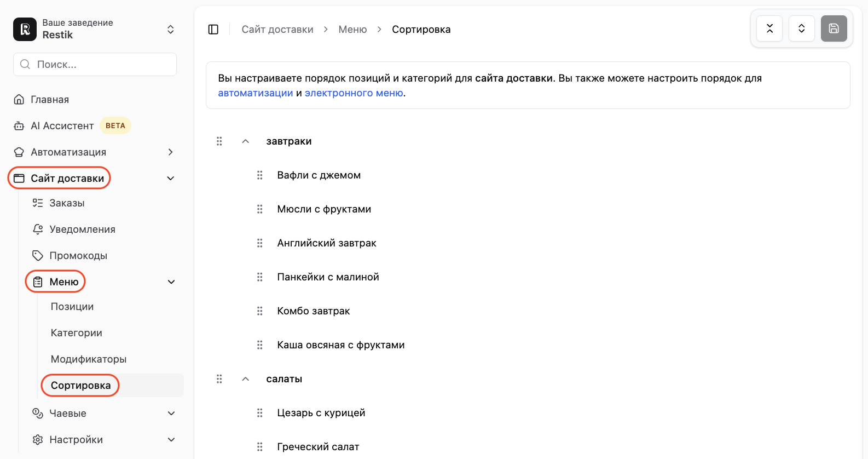Follow the автоматизации link
Viewport: 868px width, 459px height.
point(256,93)
